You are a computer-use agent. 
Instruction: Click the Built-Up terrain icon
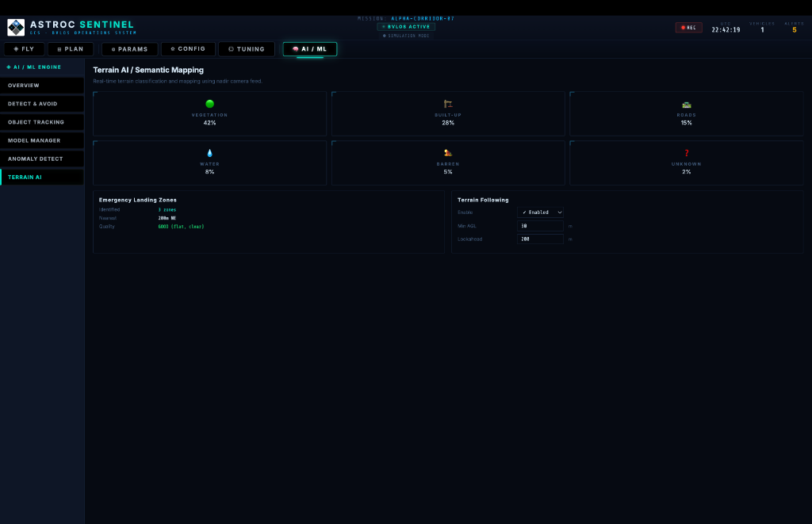pyautogui.click(x=448, y=103)
